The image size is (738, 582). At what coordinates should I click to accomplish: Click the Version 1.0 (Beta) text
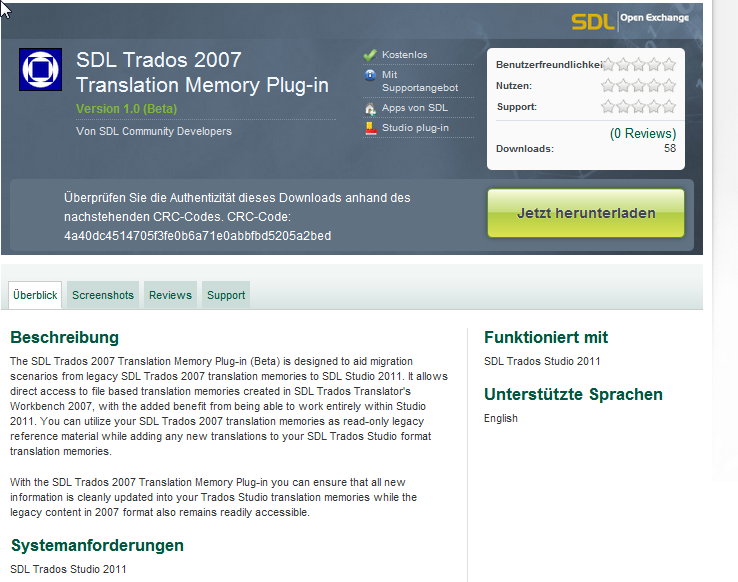click(x=127, y=109)
